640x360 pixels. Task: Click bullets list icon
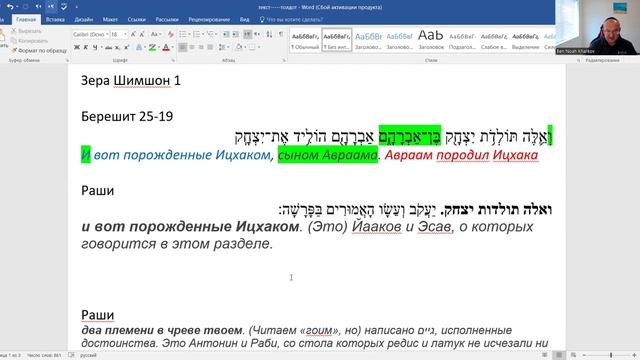coord(182,34)
